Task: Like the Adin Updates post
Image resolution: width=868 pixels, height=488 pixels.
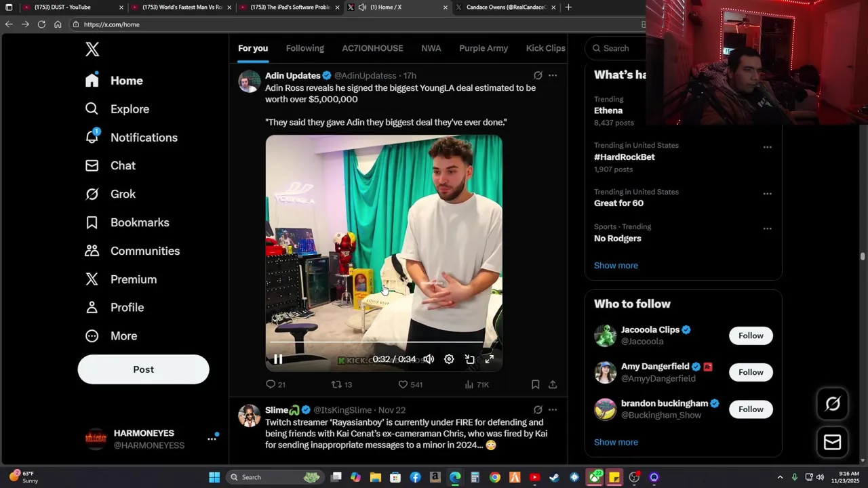Action: click(410, 384)
